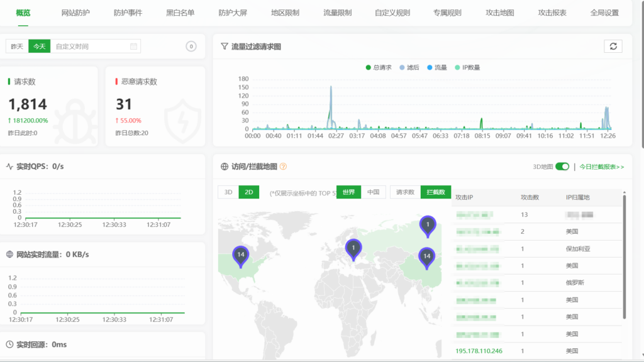Click the map pin marked 14 over China

coord(426,256)
